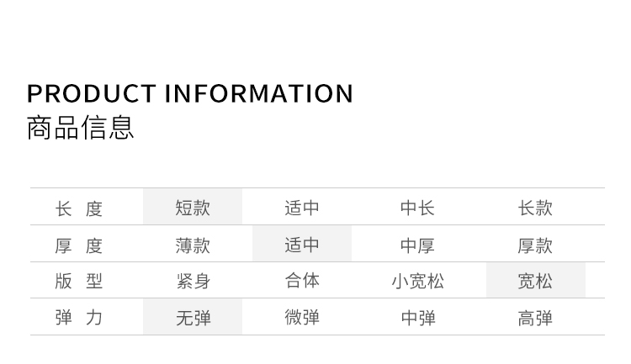Pick the 厚款 thickness option

[x=535, y=245]
